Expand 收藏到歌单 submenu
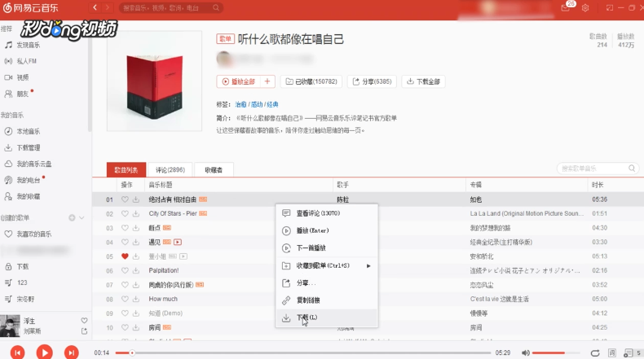Viewport: 644px width, 359px height. click(327, 266)
